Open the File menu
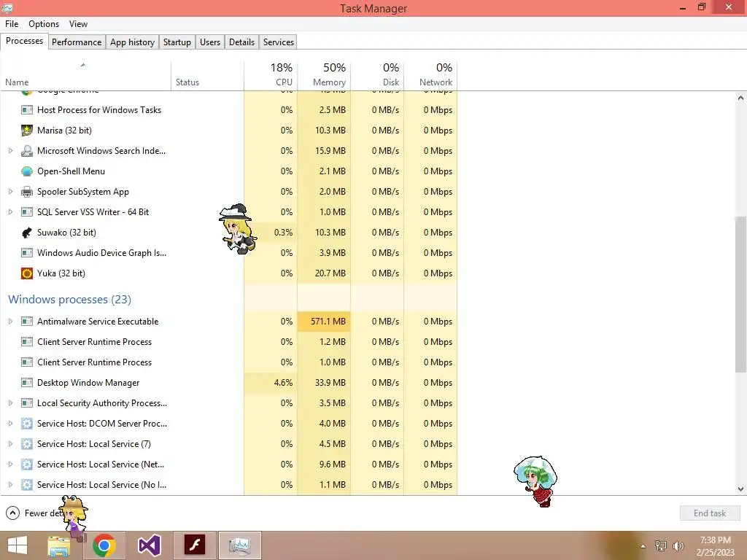Image resolution: width=747 pixels, height=560 pixels. 12,24
